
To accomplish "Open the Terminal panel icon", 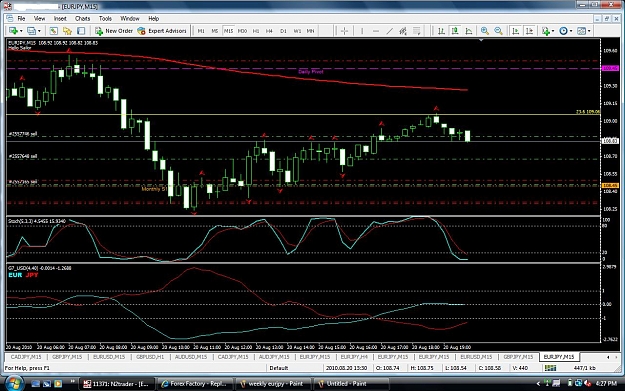I will pos(81,31).
